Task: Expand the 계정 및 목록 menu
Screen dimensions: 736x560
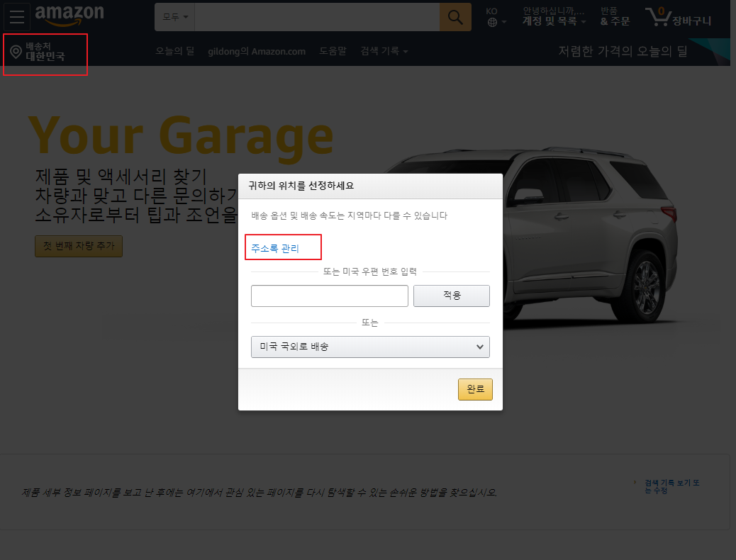Action: [554, 17]
